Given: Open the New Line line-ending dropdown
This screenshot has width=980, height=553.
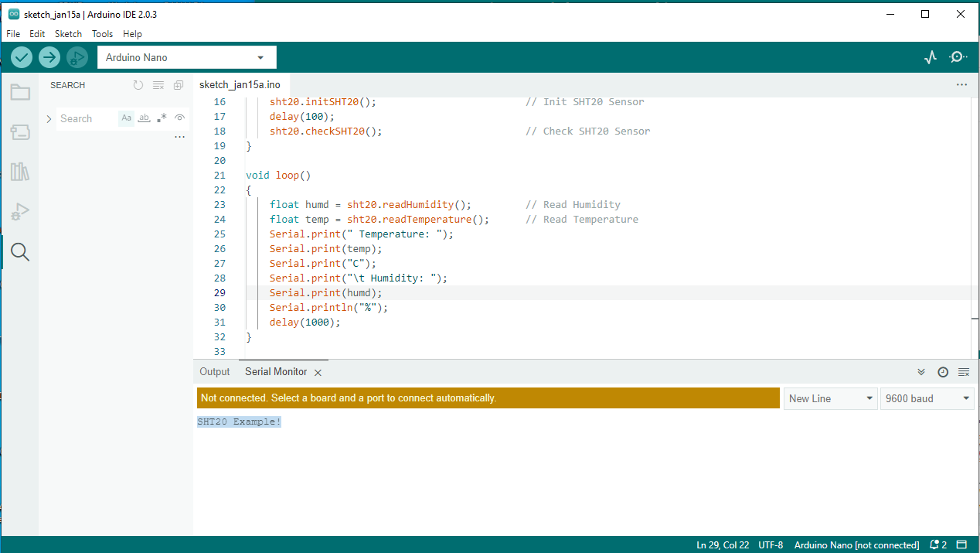Looking at the screenshot, I should pos(830,398).
